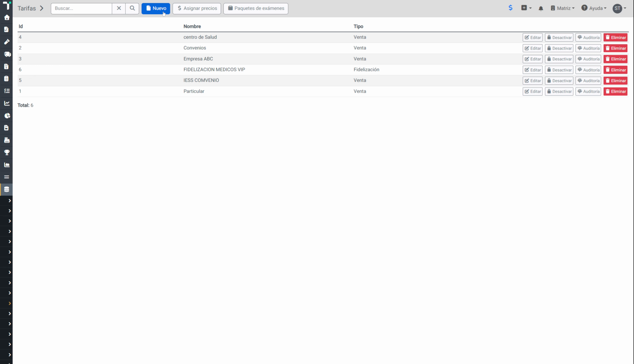Open Auditoría for Particular row
The width and height of the screenshot is (634, 364).
point(588,91)
